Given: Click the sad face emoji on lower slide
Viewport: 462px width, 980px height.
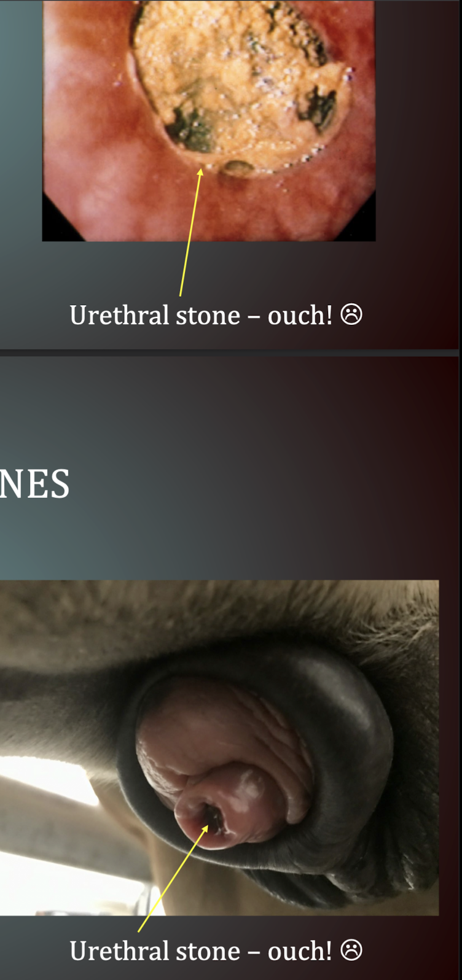Looking at the screenshot, I should pos(351,950).
